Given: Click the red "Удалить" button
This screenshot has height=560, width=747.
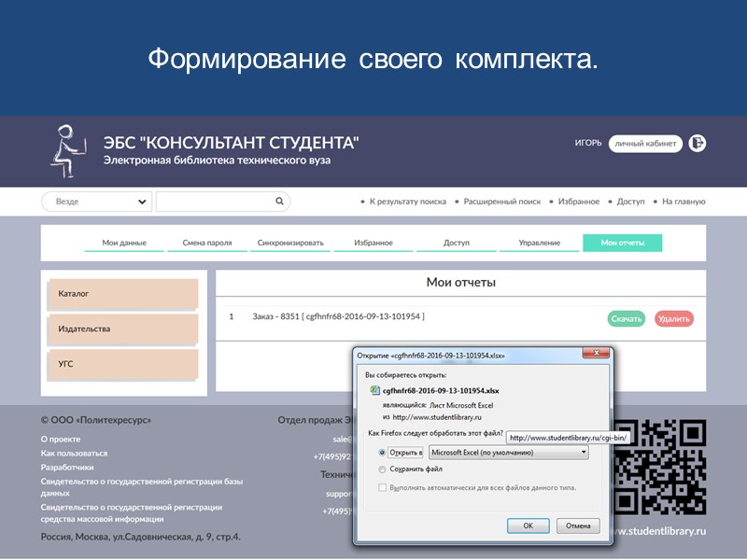Looking at the screenshot, I should point(673,318).
